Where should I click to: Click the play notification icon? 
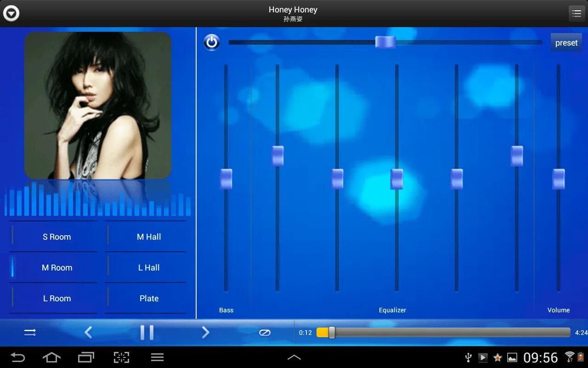(x=483, y=357)
